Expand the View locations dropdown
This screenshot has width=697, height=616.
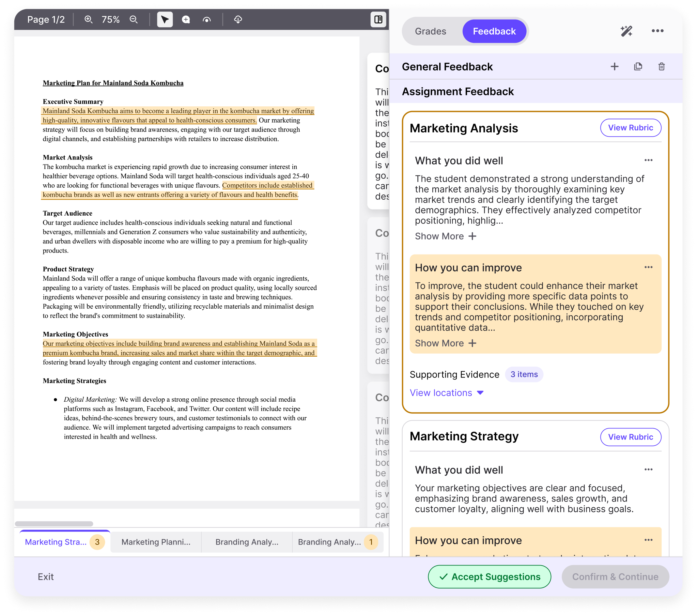pos(447,393)
